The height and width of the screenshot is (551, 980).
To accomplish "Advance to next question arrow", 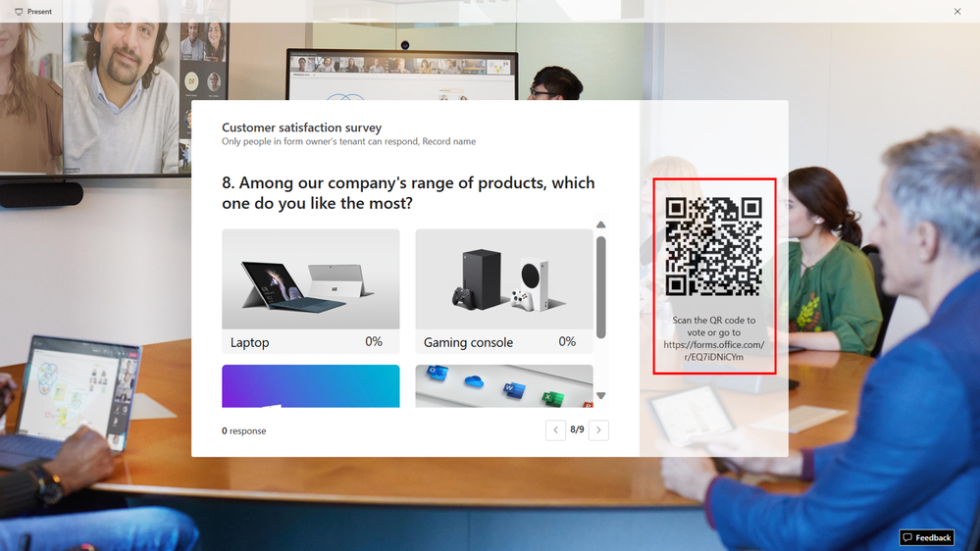I will pyautogui.click(x=598, y=429).
